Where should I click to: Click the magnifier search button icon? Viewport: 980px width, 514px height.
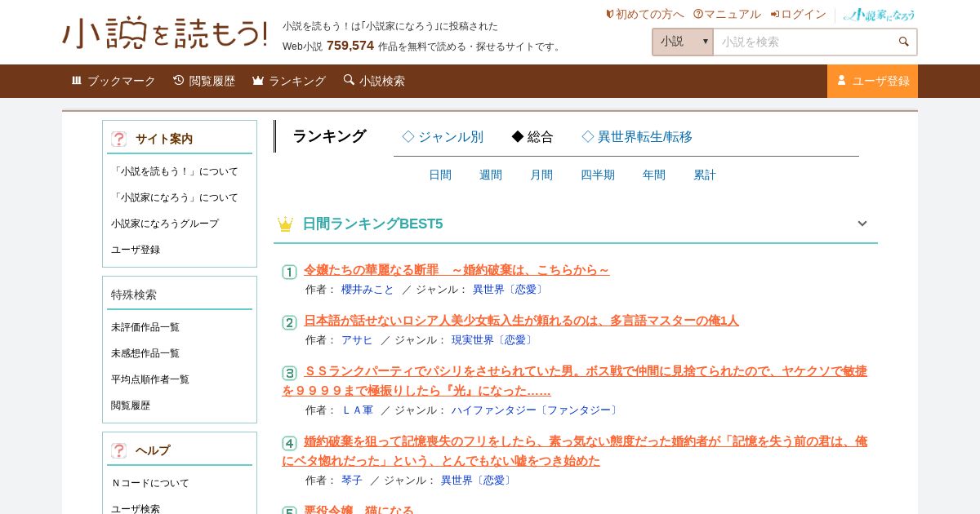click(904, 42)
